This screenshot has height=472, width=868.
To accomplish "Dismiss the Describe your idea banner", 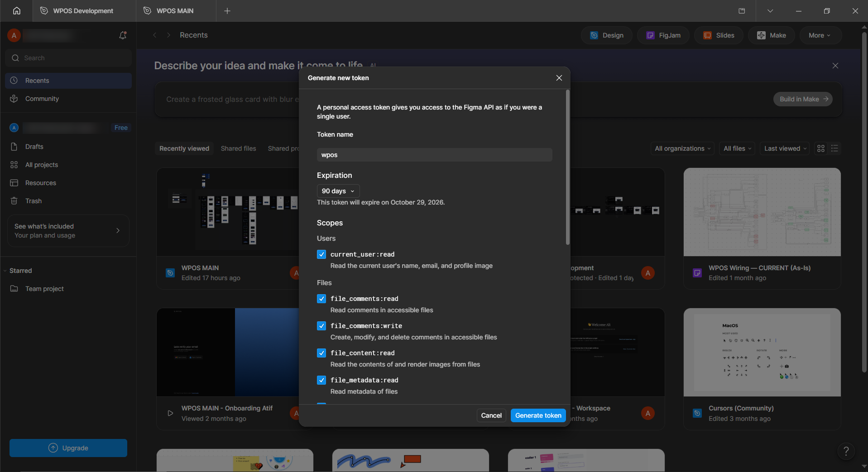I will (835, 66).
